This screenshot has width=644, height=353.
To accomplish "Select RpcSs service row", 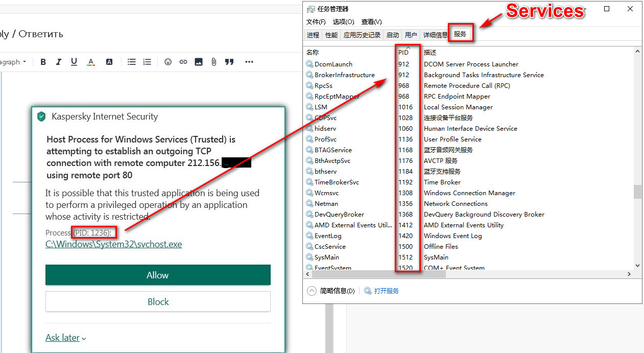I will pos(469,85).
